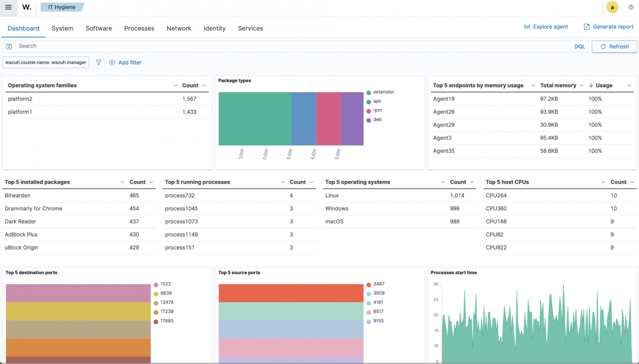Open Explore agent
Image resolution: width=639 pixels, height=364 pixels.
click(x=546, y=26)
